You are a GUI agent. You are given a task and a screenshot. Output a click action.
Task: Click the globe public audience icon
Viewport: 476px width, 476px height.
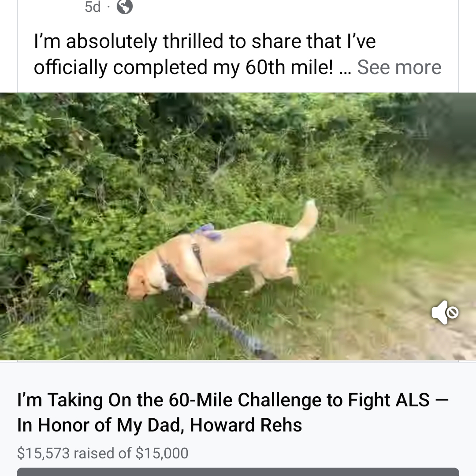125,7
